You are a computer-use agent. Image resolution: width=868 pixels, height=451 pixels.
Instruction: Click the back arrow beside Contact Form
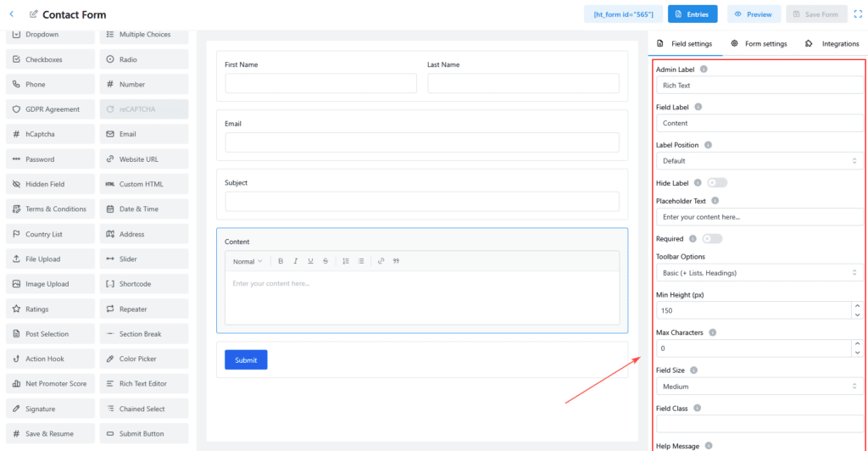(x=11, y=14)
